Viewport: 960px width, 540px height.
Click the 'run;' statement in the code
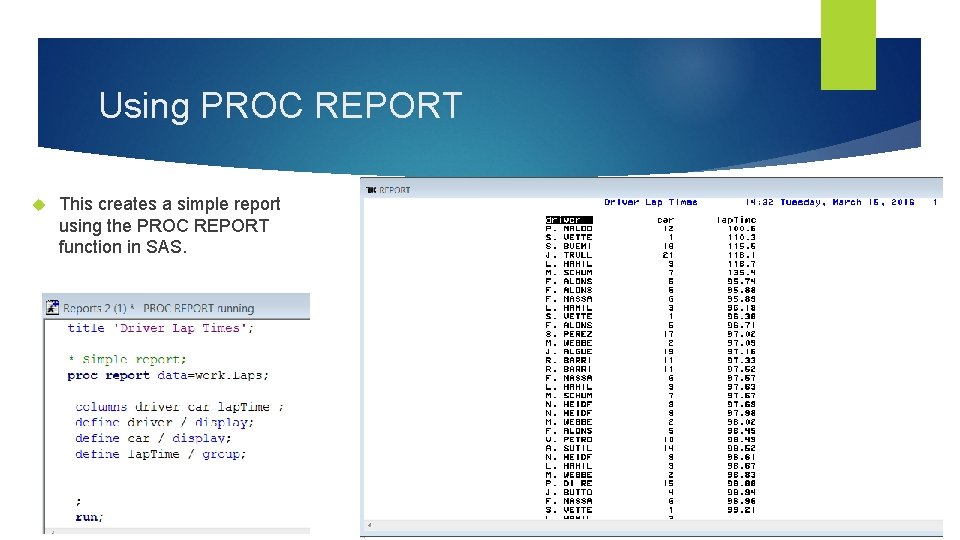89,517
